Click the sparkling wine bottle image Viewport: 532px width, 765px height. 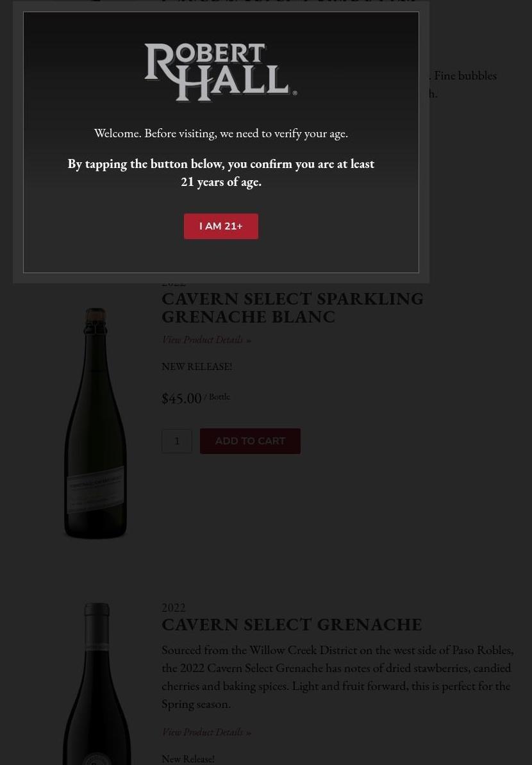click(x=96, y=423)
